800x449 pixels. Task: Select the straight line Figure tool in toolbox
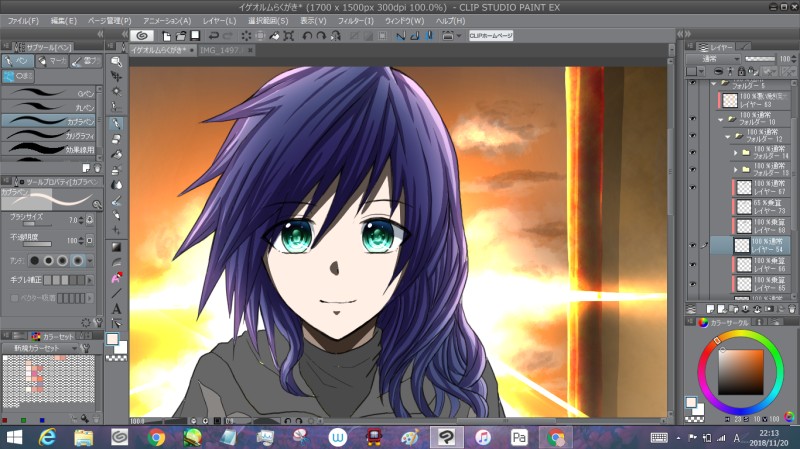(x=116, y=293)
